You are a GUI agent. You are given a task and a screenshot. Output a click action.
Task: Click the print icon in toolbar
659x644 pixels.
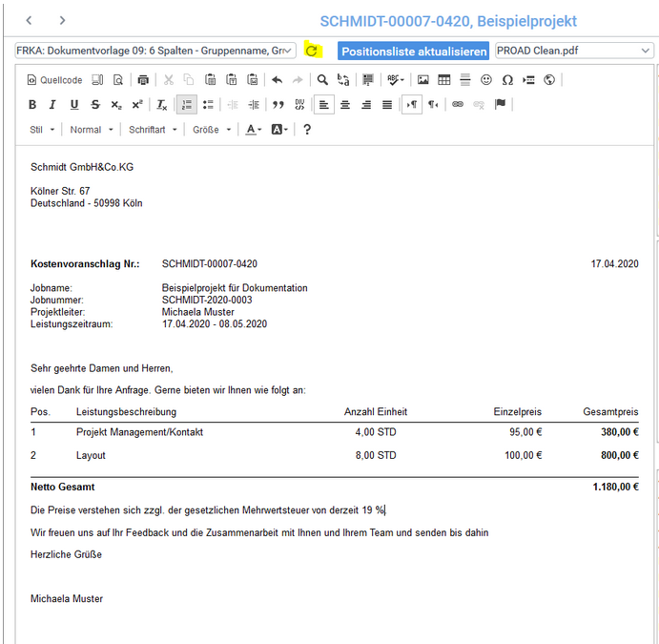coord(143,80)
